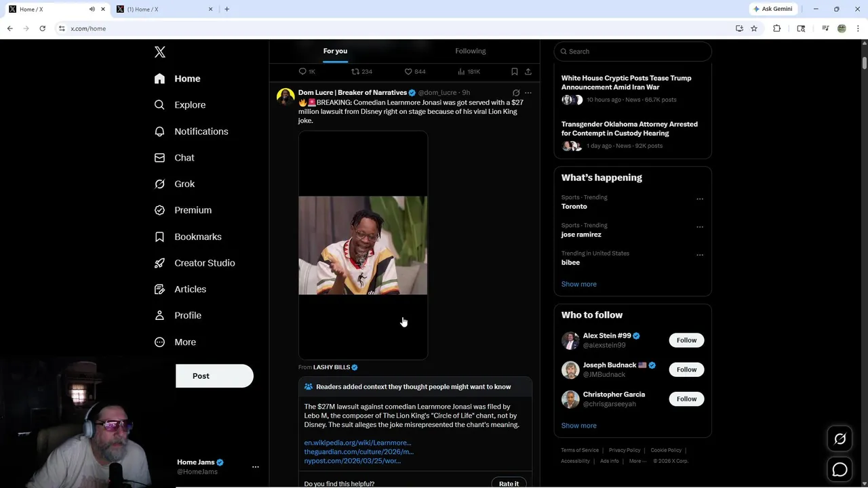The width and height of the screenshot is (868, 488).
Task: Switch to the Following tab
Action: [471, 51]
